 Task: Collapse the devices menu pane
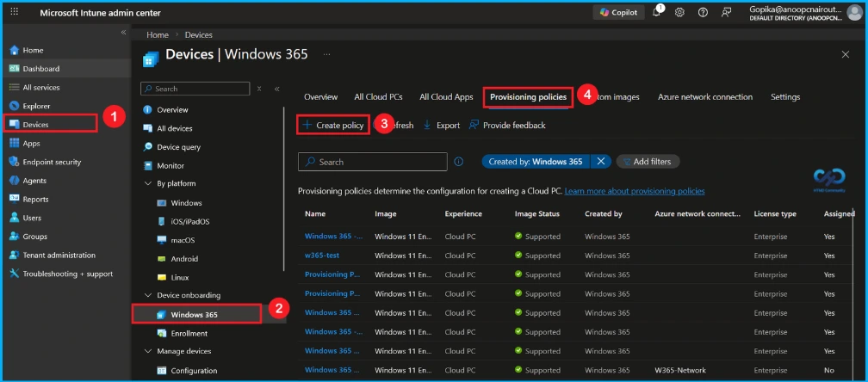point(276,89)
